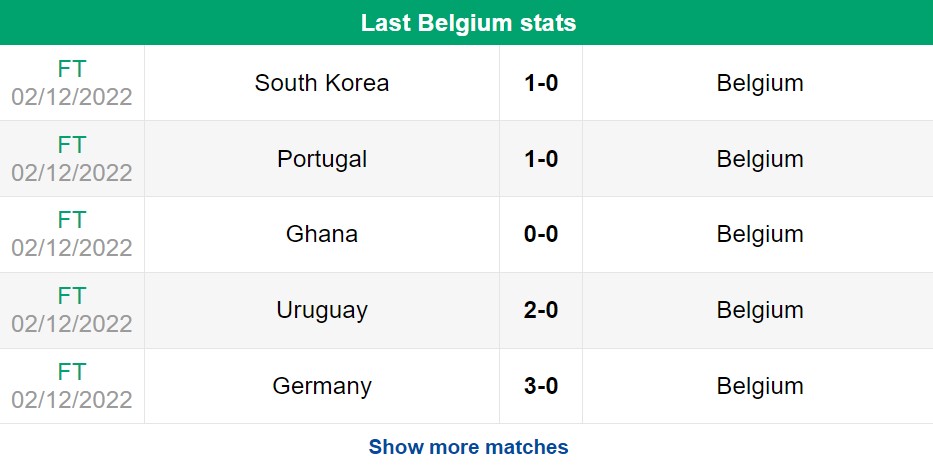Click the Last Belgium stats header
This screenshot has width=933, height=467.
(468, 23)
